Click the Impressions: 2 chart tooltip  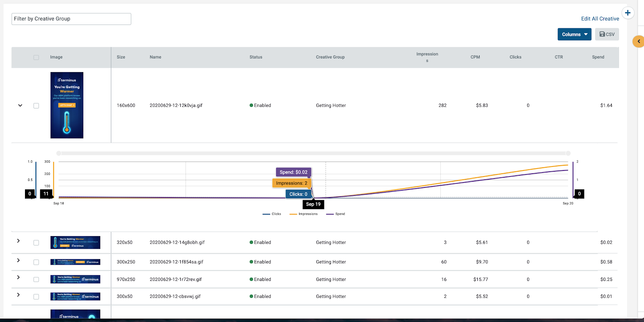point(291,183)
